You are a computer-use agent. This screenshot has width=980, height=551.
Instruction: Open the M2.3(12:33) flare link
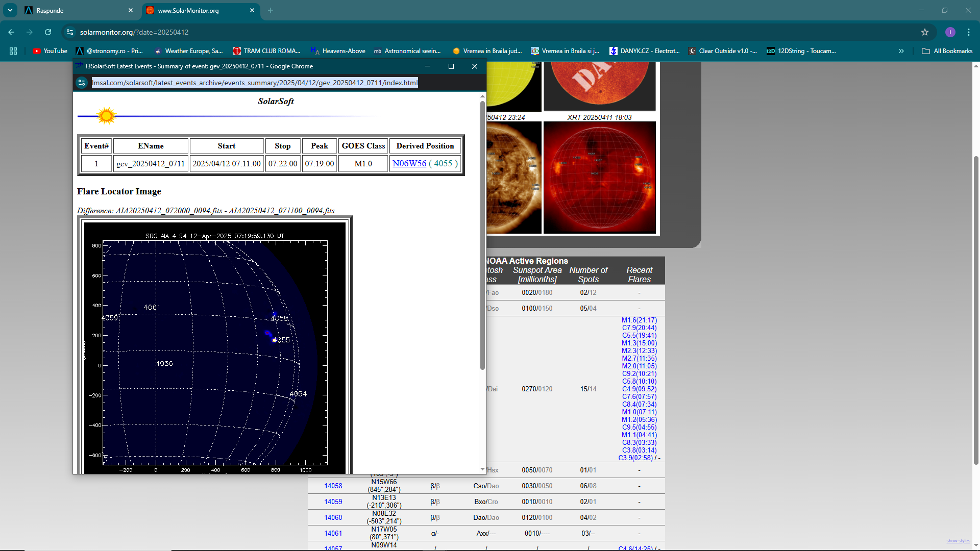tap(639, 351)
